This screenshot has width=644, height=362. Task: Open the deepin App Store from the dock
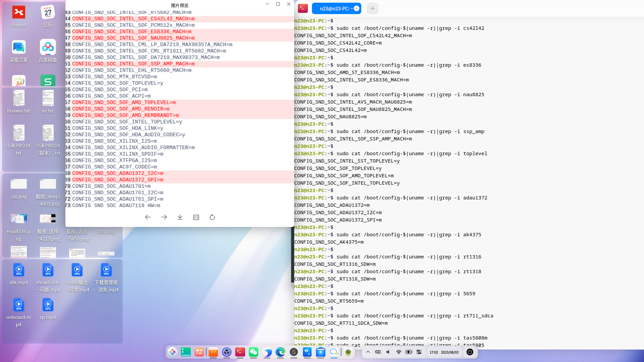[x=213, y=352]
